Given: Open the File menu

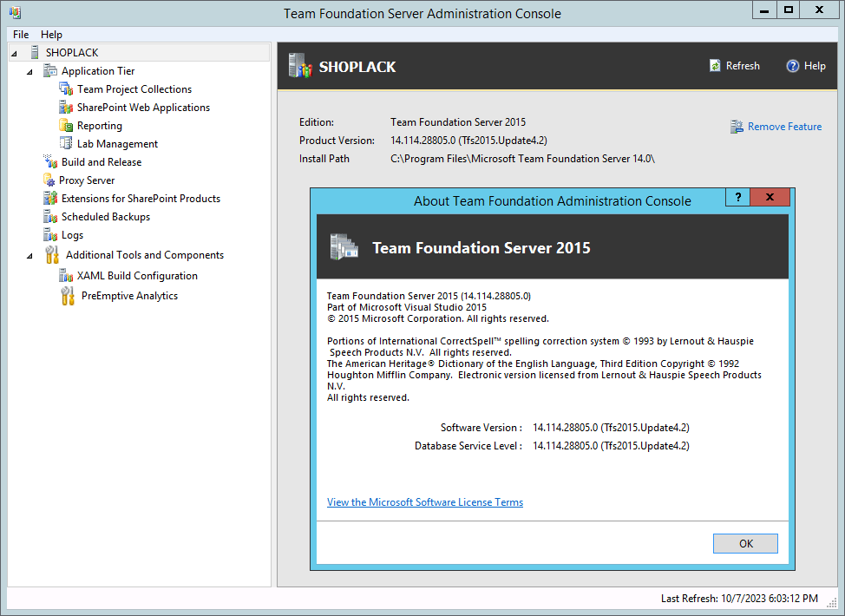Looking at the screenshot, I should coord(21,35).
